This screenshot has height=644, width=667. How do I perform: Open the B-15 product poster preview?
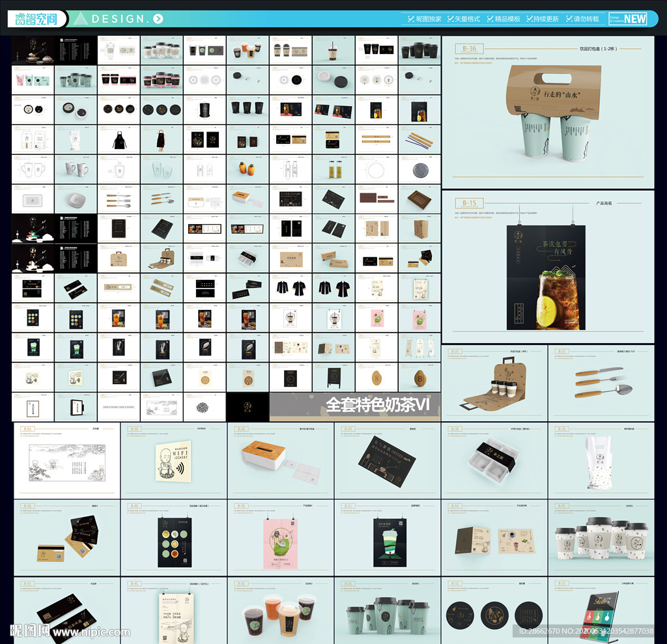click(548, 267)
